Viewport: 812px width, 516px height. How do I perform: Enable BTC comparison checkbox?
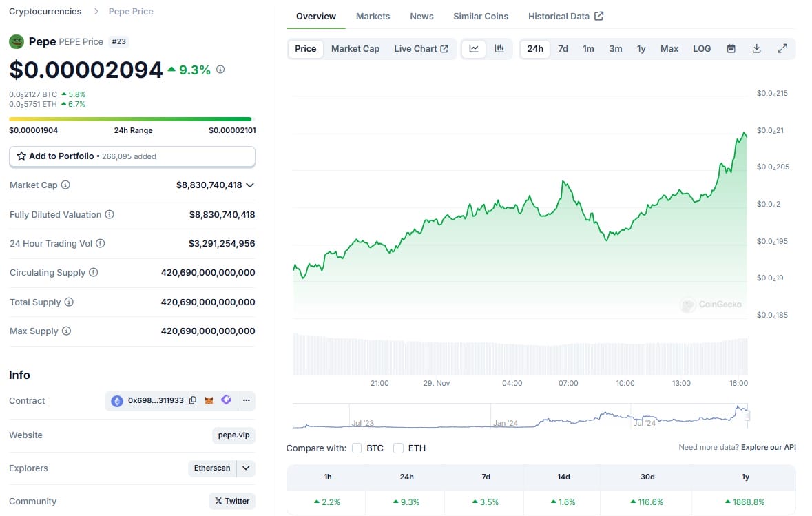(357, 448)
